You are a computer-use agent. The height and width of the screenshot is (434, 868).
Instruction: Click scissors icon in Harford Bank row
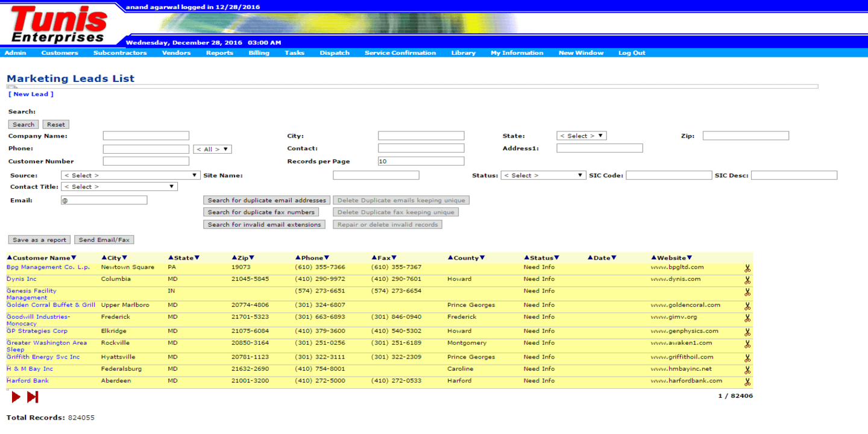pyautogui.click(x=747, y=382)
